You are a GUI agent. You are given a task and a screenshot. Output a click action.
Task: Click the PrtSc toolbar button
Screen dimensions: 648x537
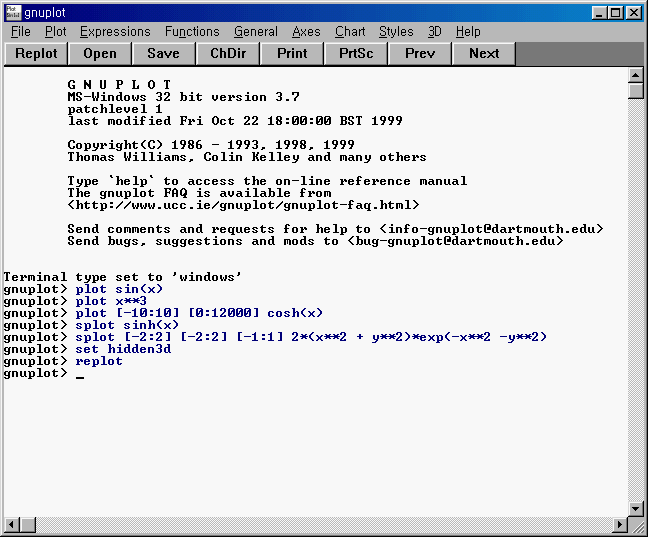[356, 54]
